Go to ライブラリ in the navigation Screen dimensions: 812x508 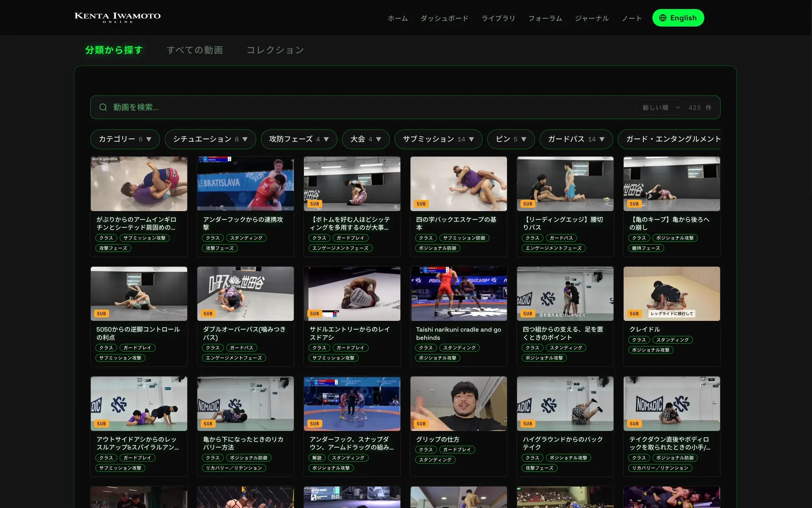coord(498,18)
